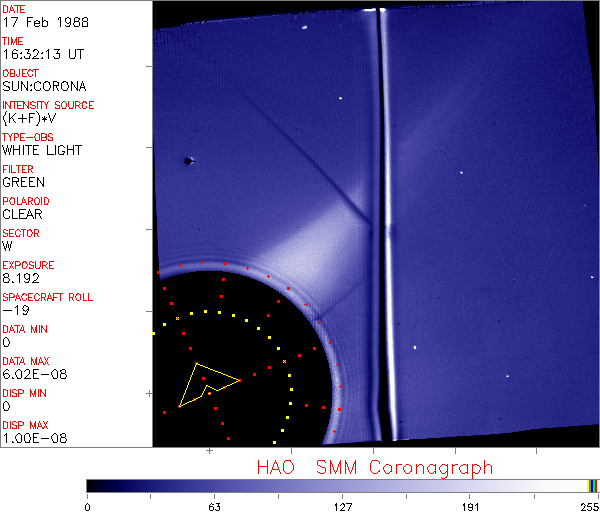The image size is (600, 512).
Task: Click the '127' tick label under the color bar
Action: 343,505
